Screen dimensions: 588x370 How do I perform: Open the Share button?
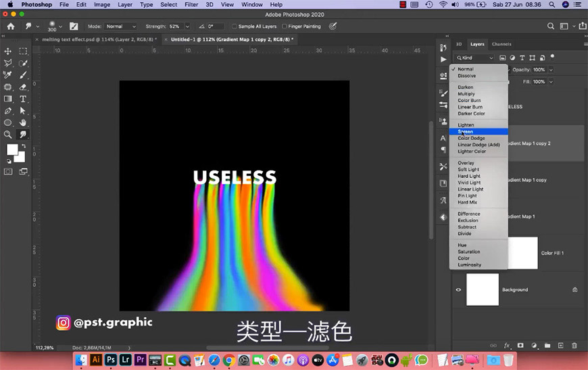pos(583,26)
